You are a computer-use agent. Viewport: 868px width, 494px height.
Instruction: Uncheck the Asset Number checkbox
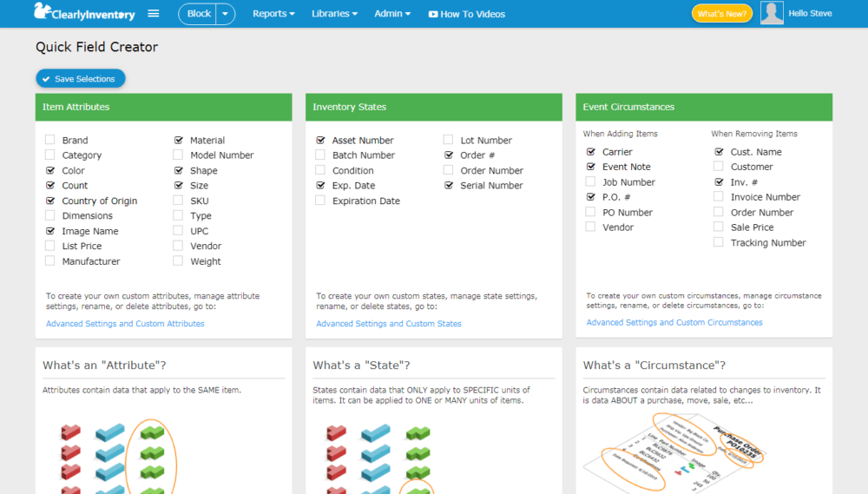pyautogui.click(x=320, y=140)
